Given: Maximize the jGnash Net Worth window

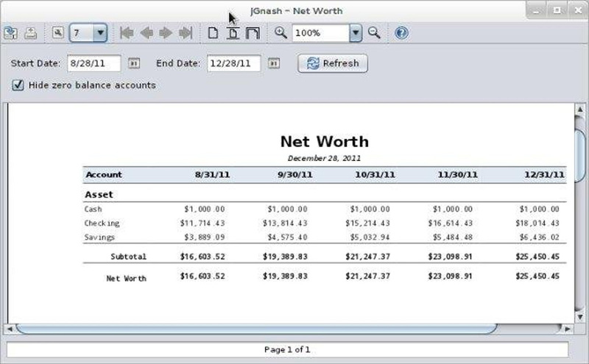Looking at the screenshot, I should click(x=557, y=10).
